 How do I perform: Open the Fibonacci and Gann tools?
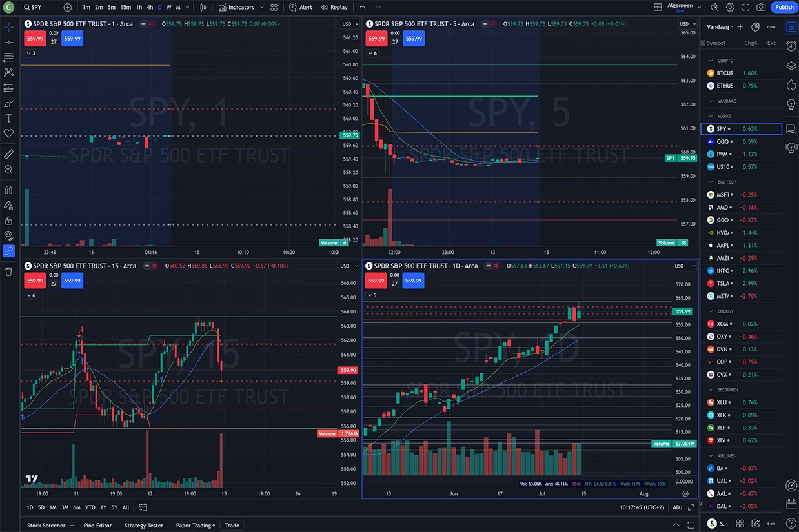pyautogui.click(x=8, y=57)
